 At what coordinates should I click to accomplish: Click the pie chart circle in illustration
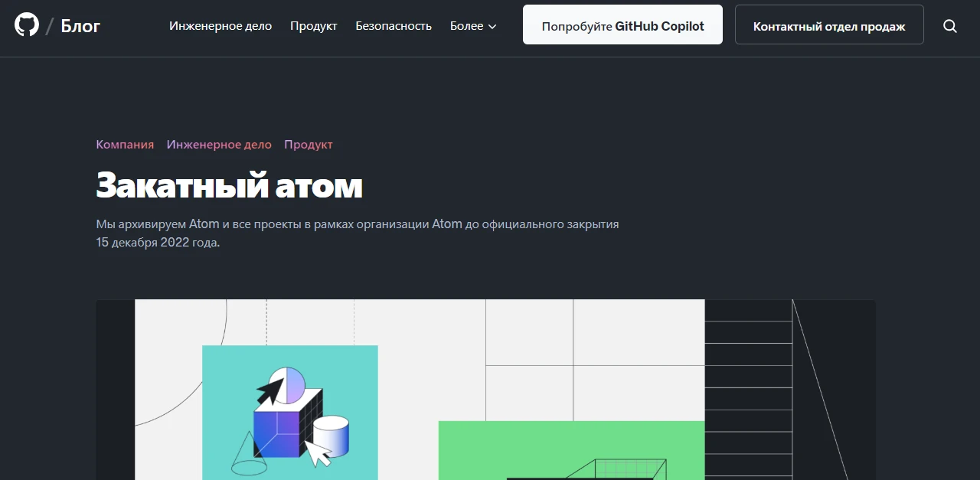pyautogui.click(x=286, y=385)
